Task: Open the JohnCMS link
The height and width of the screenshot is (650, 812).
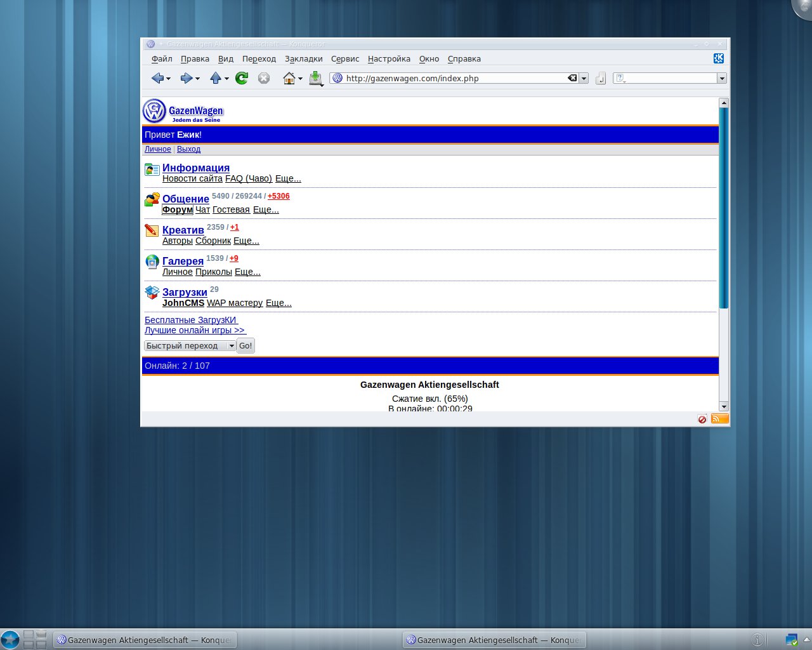Action: coord(183,303)
